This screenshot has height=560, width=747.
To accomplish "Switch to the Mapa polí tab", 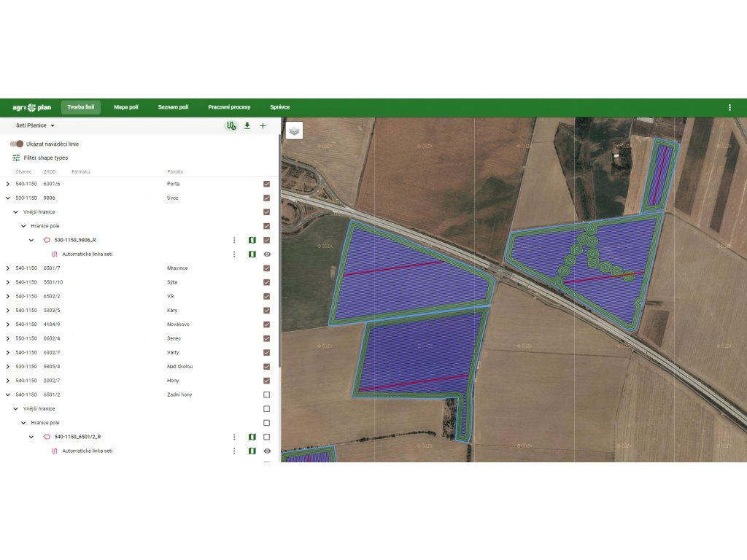I will (x=125, y=107).
